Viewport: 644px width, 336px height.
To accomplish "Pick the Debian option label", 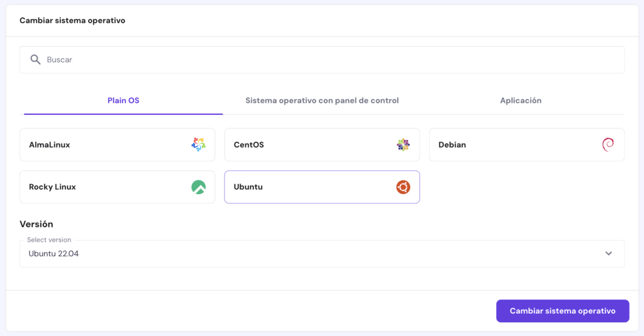I will tap(452, 144).
